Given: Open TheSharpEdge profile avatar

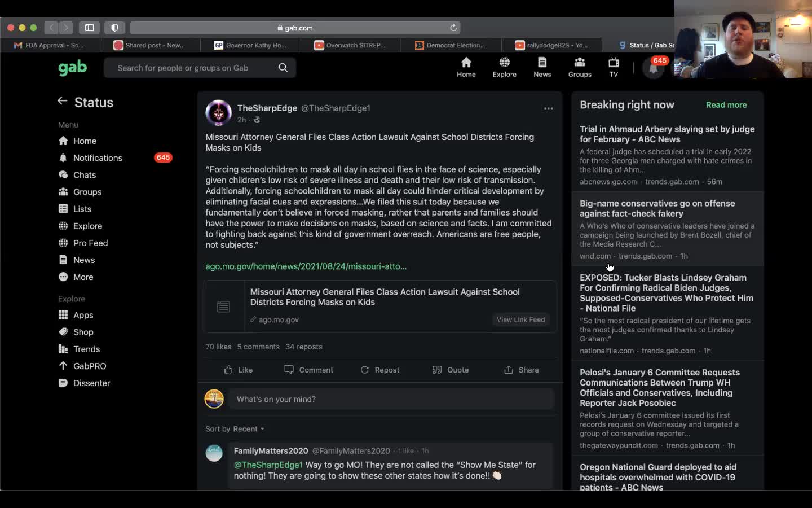Looking at the screenshot, I should 218,113.
